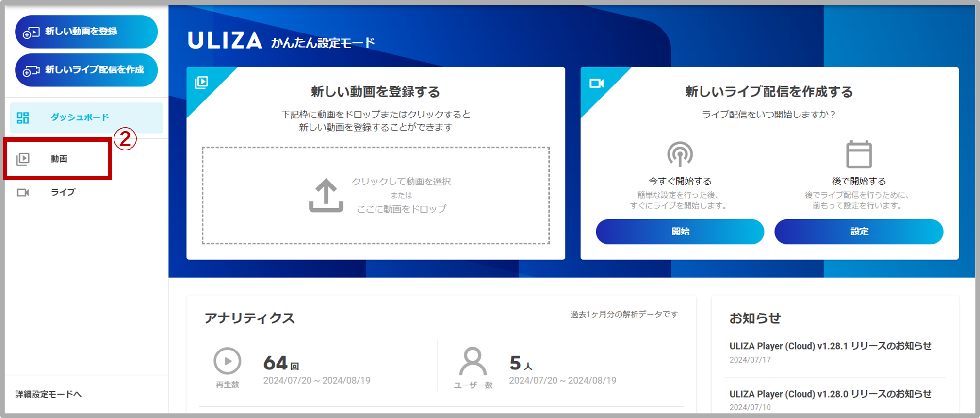Click the 新しいライブ配信を作成する card title
This screenshot has height=418, width=980.
[769, 92]
